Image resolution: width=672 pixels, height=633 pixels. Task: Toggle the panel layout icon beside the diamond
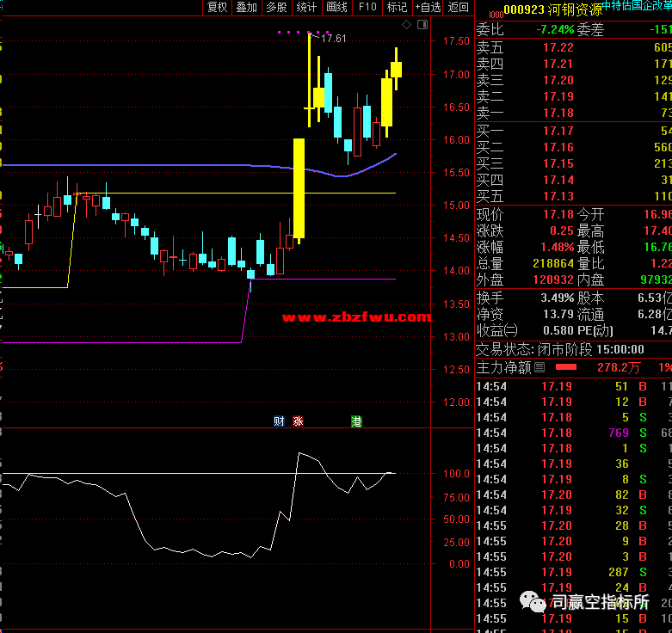(422, 25)
